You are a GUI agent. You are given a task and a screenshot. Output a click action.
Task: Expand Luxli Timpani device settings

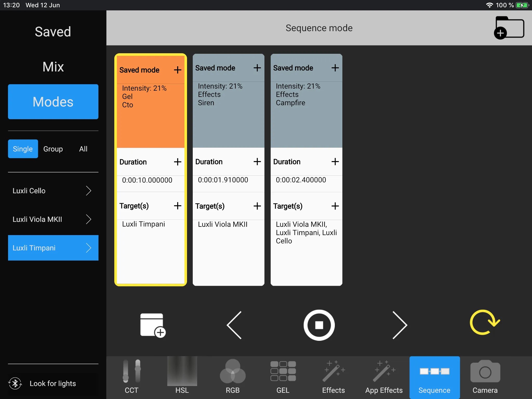(x=88, y=248)
